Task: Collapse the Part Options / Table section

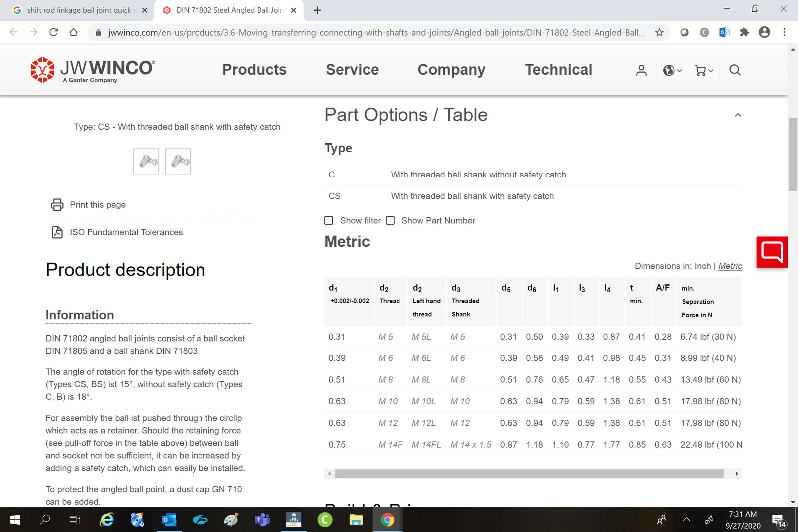Action: point(738,115)
